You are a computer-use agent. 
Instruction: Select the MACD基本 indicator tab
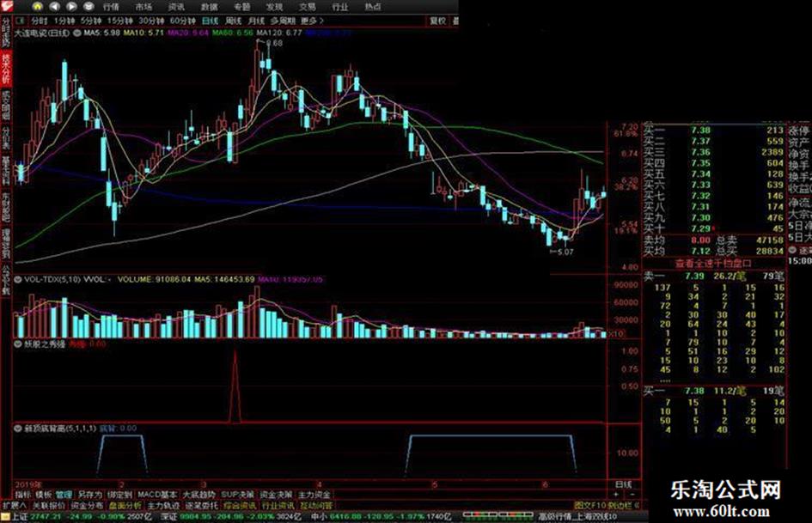[x=157, y=495]
